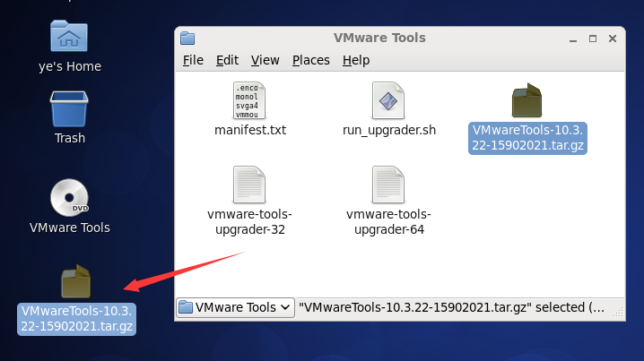Click highlighted tar.gz label on desktop

coord(76,319)
